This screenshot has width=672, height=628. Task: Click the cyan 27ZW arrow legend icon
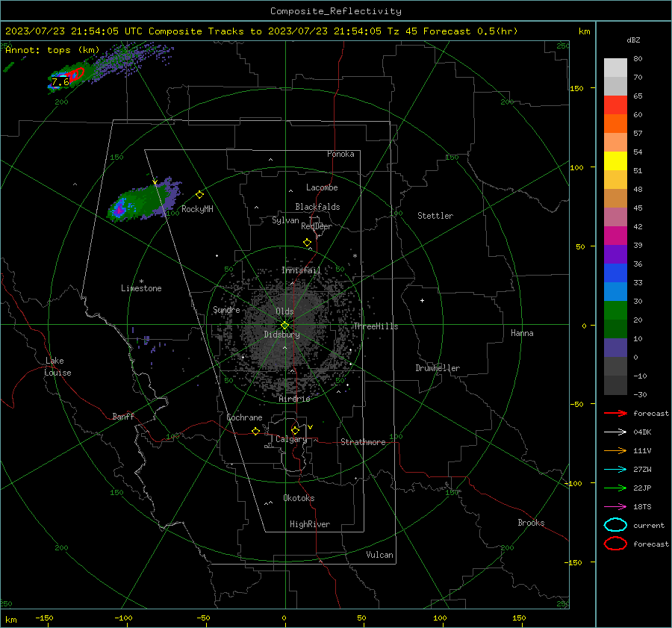pyautogui.click(x=615, y=470)
